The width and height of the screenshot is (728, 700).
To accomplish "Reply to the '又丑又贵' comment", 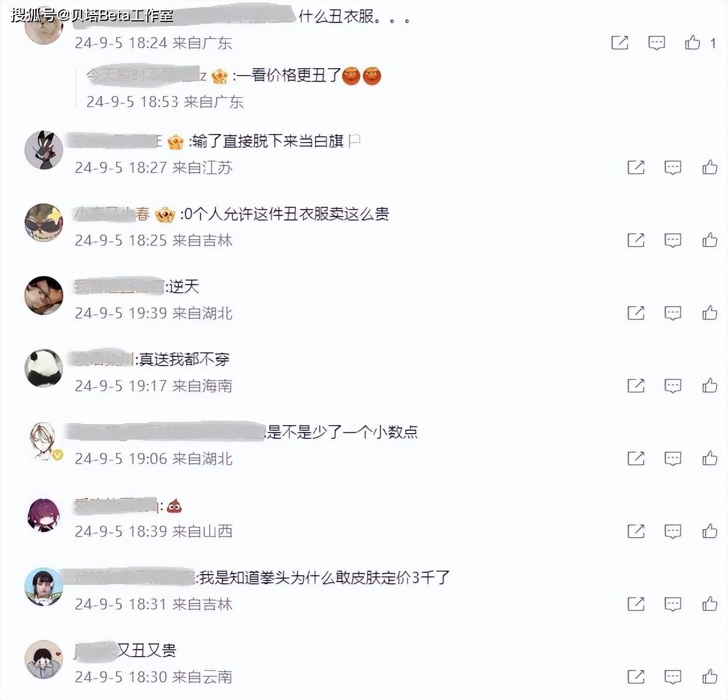I will click(673, 677).
